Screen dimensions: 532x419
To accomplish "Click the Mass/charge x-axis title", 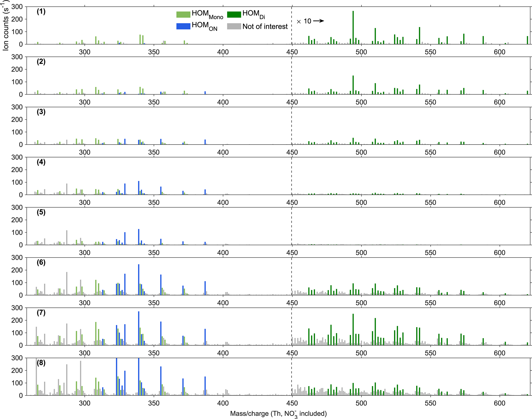I will pos(278,414).
